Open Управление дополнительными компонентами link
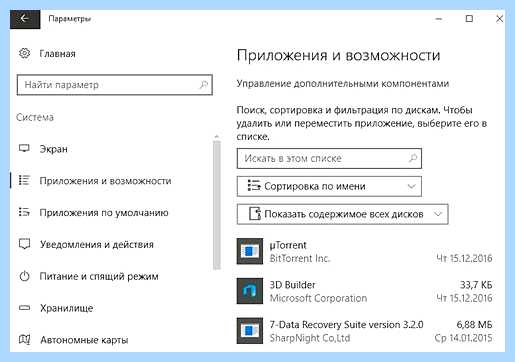The image size is (515, 362). click(x=343, y=83)
